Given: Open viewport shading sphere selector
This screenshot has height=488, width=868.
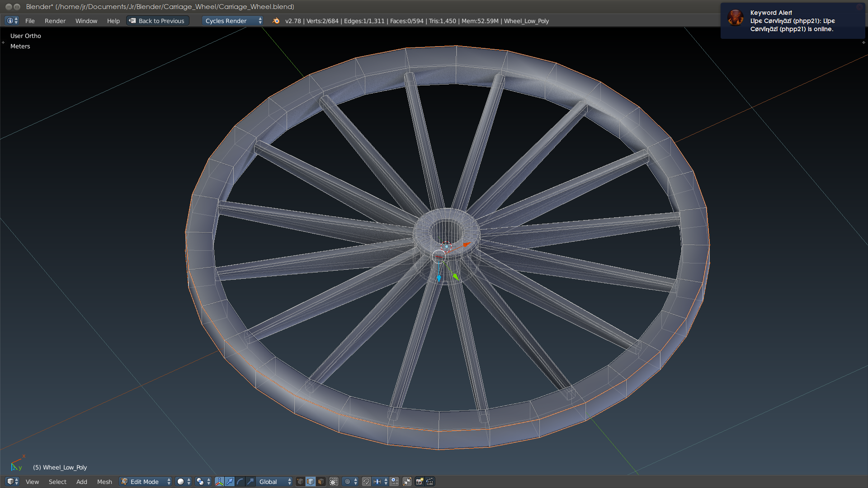Looking at the screenshot, I should [x=184, y=482].
